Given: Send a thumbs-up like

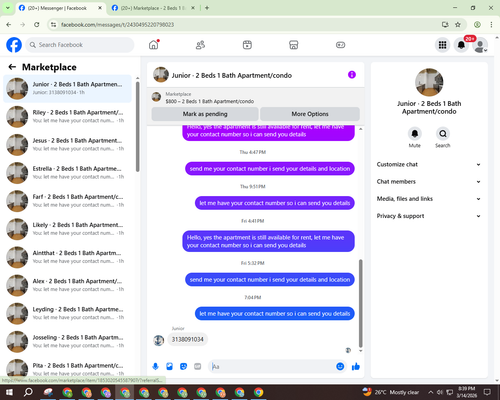Looking at the screenshot, I should [356, 367].
